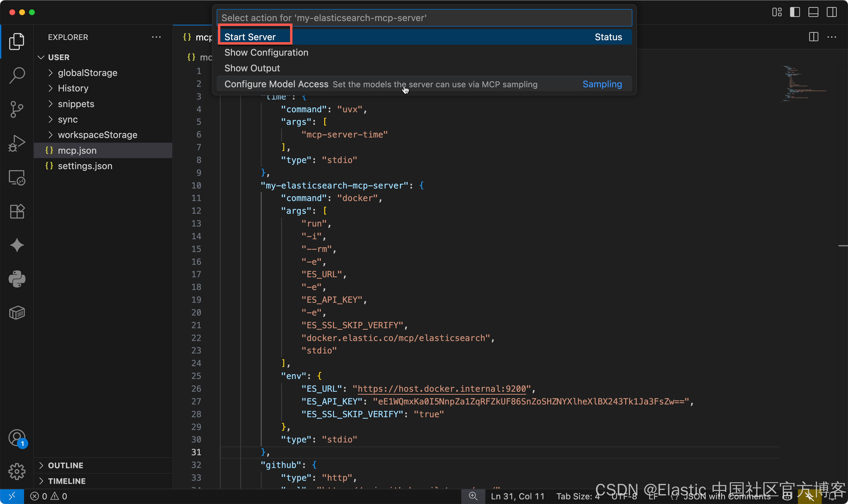Click the Copilot icon in status bar
Screen dimensions: 848x504
[x=787, y=496]
